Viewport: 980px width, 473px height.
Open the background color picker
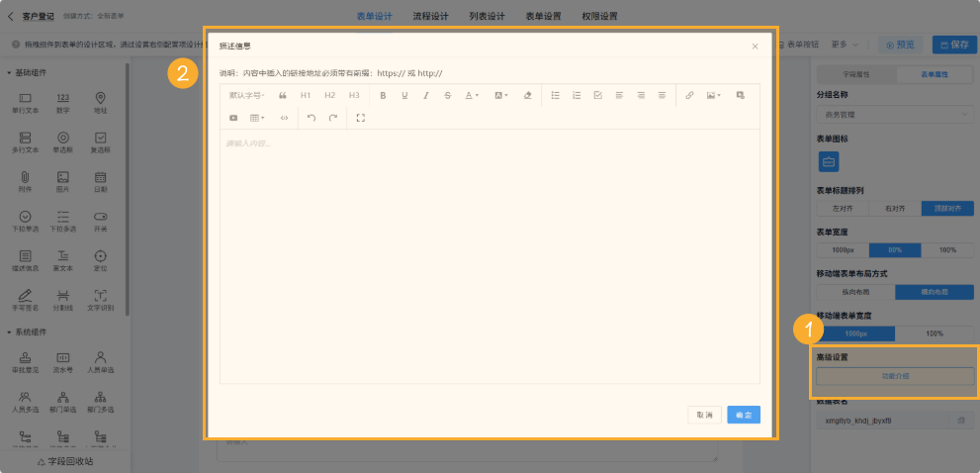point(501,96)
